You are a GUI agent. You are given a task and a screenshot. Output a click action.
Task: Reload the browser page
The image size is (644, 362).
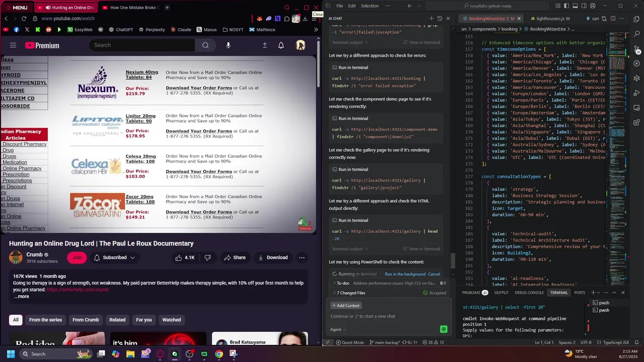pos(24,19)
